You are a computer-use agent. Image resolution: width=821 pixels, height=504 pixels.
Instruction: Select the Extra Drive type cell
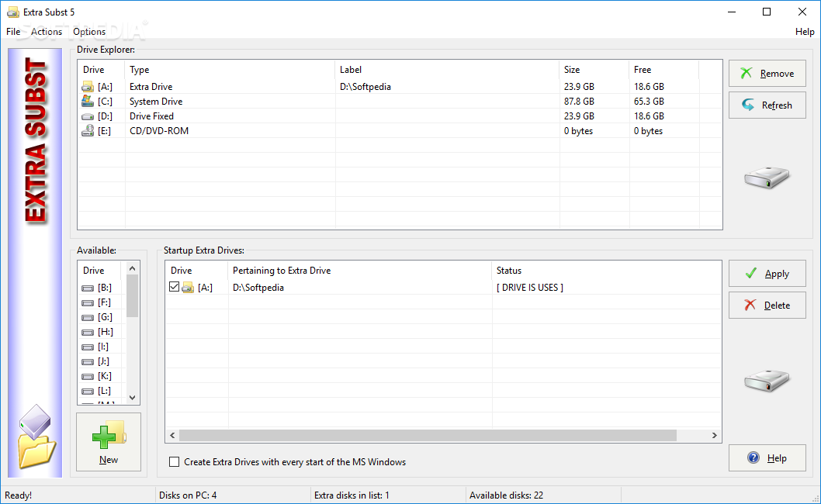pos(151,87)
